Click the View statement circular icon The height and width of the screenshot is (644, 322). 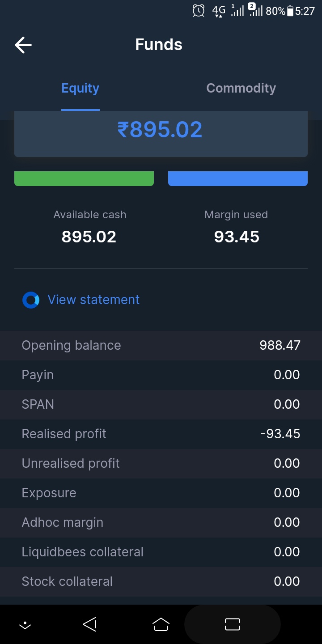coord(31,300)
